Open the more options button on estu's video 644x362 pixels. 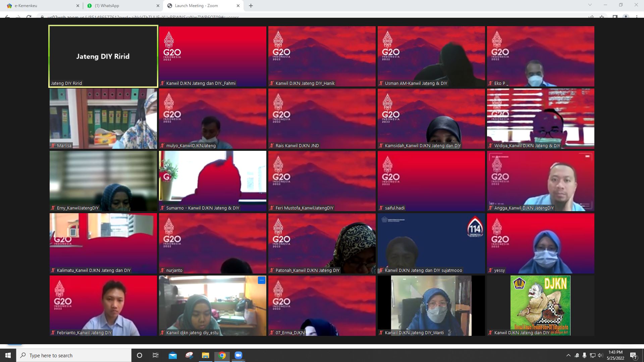262,280
